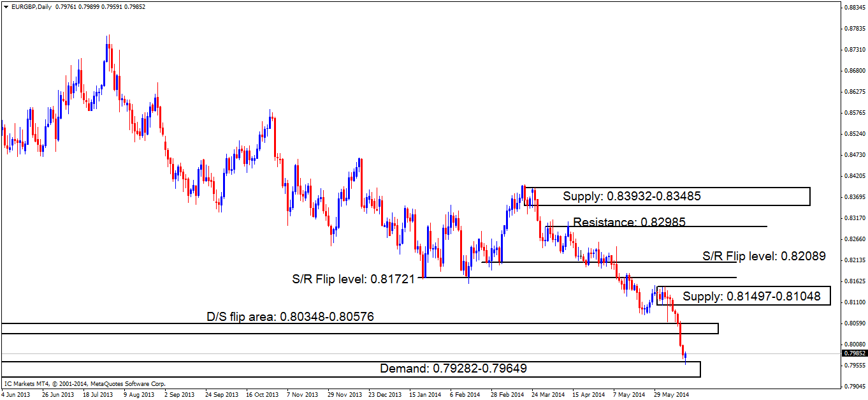Click price axis value 0.87310

tap(854, 50)
